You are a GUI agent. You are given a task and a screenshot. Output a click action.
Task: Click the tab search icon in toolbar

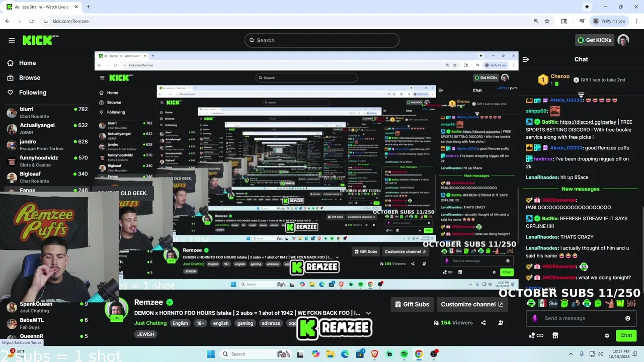click(564, 21)
